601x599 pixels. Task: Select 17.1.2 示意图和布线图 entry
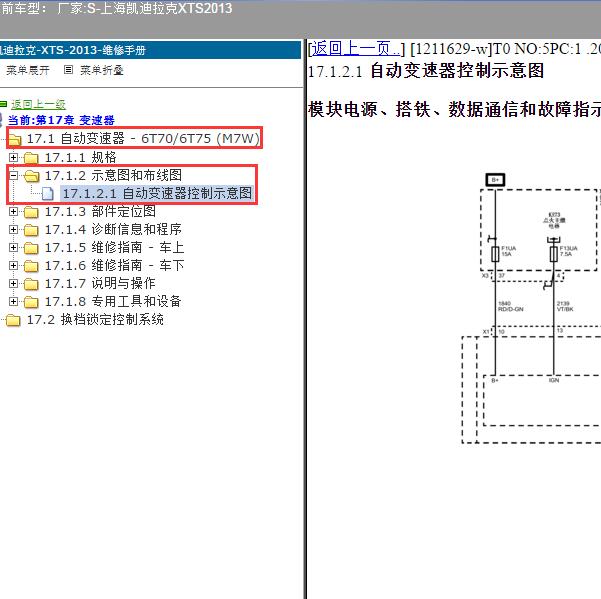pyautogui.click(x=113, y=175)
